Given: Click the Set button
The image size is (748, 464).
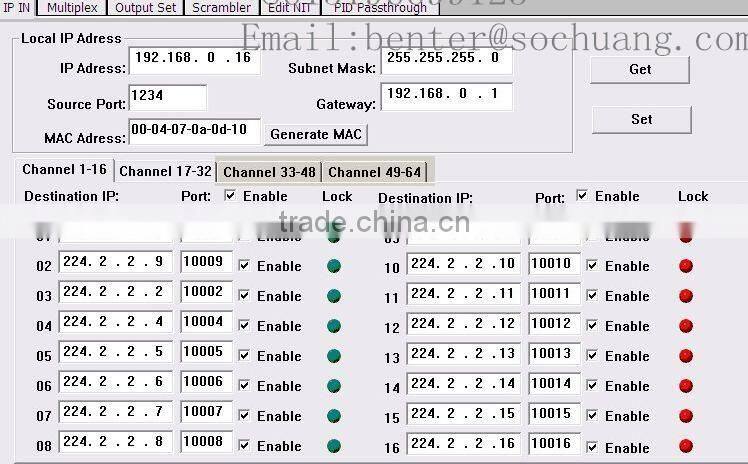Looking at the screenshot, I should point(642,119).
